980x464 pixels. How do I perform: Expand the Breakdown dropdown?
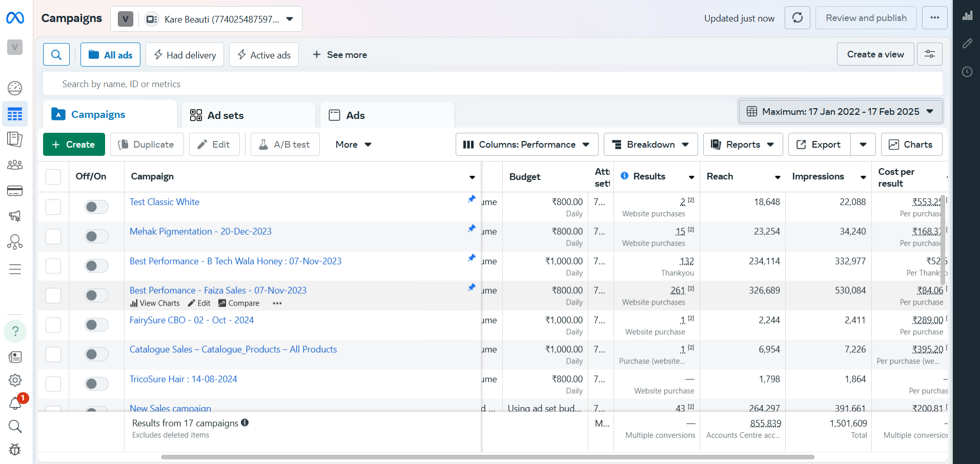click(650, 145)
